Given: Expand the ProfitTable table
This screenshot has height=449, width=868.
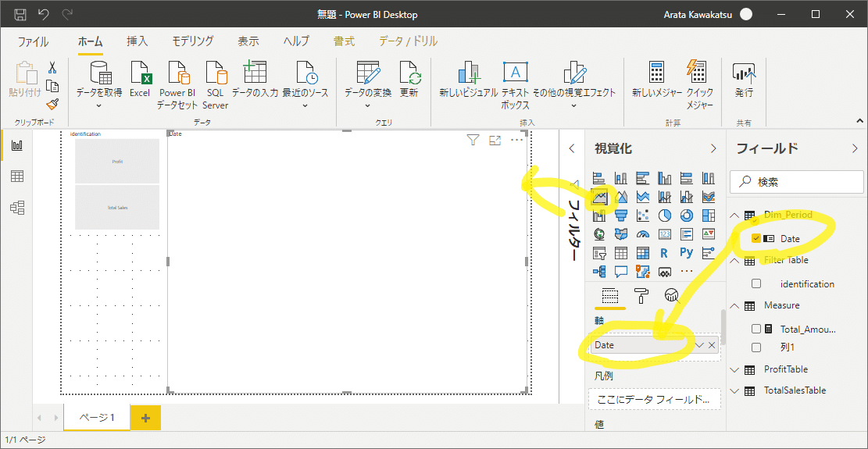Looking at the screenshot, I should (735, 369).
